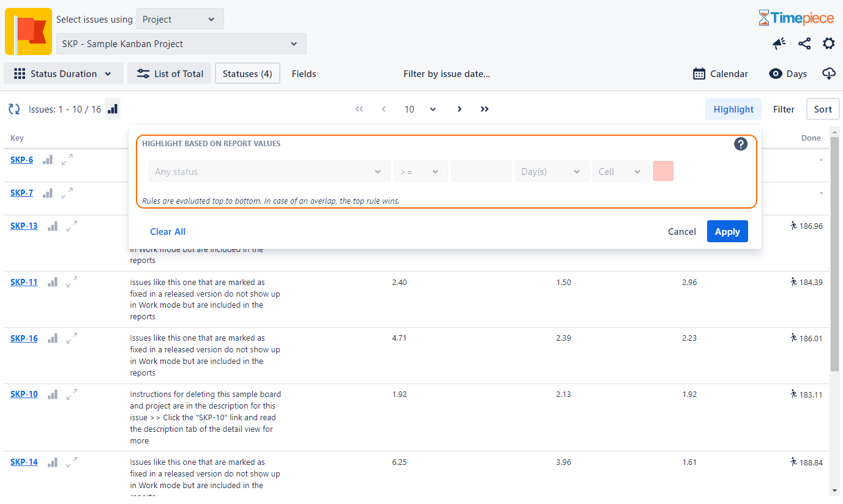This screenshot has height=504, width=843.
Task: Click the Apply button
Action: tap(727, 231)
